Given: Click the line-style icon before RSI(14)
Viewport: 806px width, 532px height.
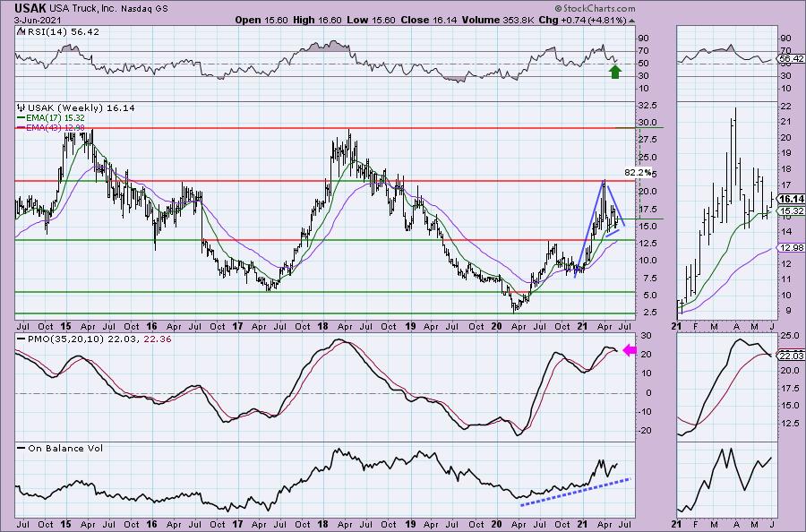Looking at the screenshot, I should (21, 31).
